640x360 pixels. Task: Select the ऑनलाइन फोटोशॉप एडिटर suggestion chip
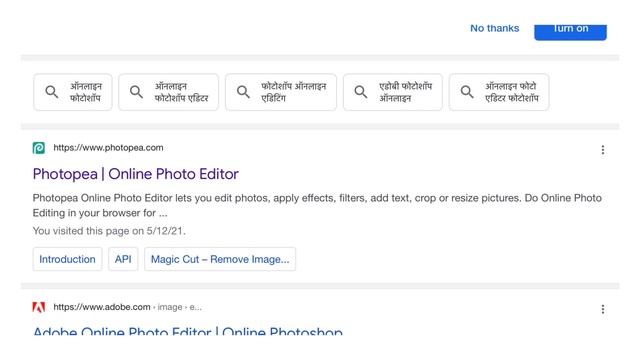point(169,92)
